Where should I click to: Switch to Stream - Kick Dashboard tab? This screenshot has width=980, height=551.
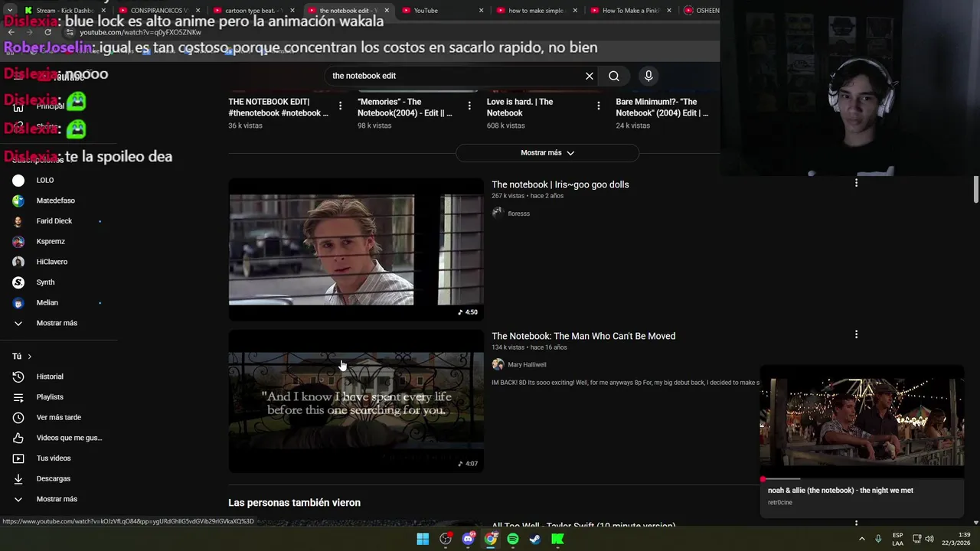pyautogui.click(x=66, y=11)
